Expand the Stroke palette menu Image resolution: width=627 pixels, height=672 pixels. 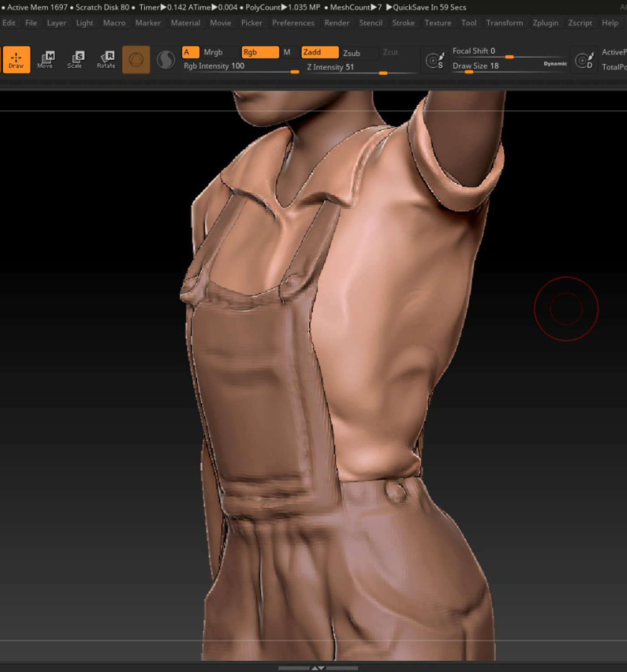coord(404,23)
